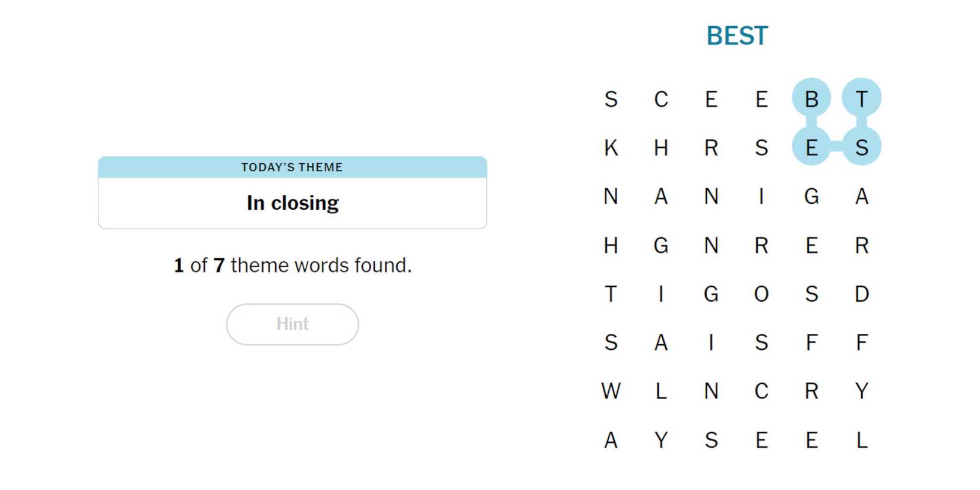
Task: Click the Today's Theme header
Action: (x=292, y=167)
